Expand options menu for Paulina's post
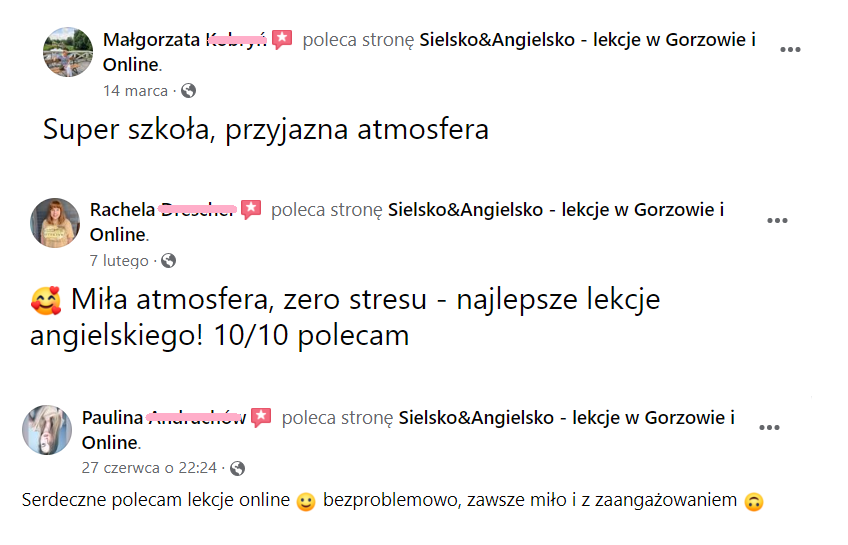848x545 pixels. click(769, 427)
